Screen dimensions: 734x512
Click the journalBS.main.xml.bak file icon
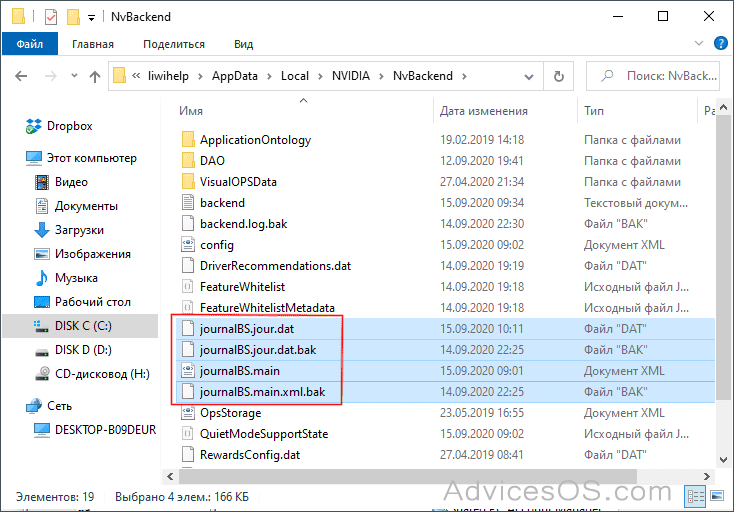click(x=188, y=391)
